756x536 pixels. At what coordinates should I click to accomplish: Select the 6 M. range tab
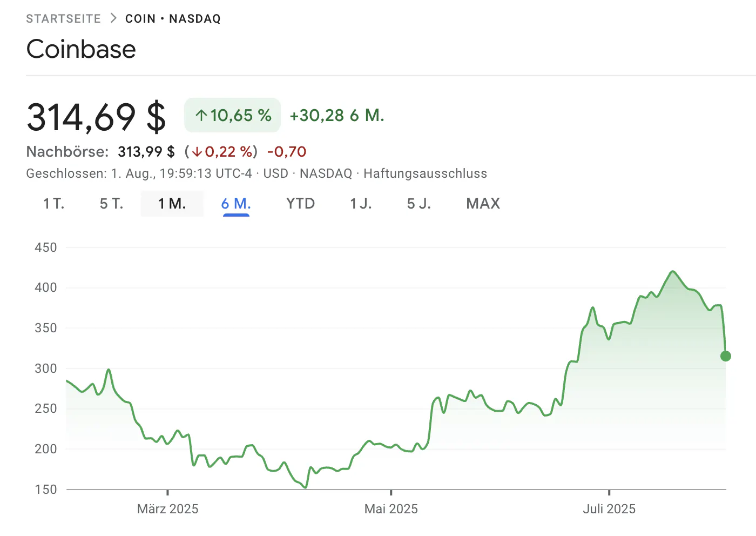(236, 204)
